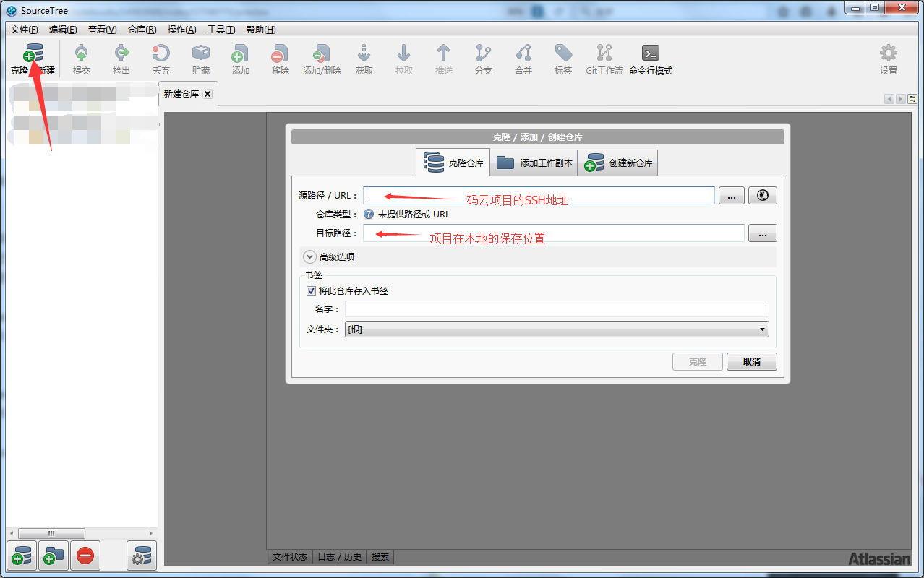Switch to 文件状态 bottom tab
The image size is (924, 578).
pos(290,557)
